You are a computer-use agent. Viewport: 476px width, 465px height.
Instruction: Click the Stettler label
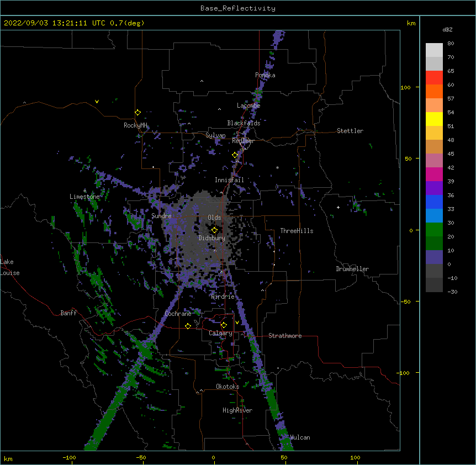click(350, 131)
